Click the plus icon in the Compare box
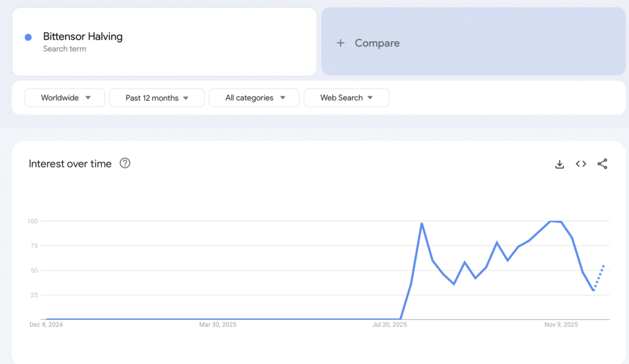 click(340, 43)
